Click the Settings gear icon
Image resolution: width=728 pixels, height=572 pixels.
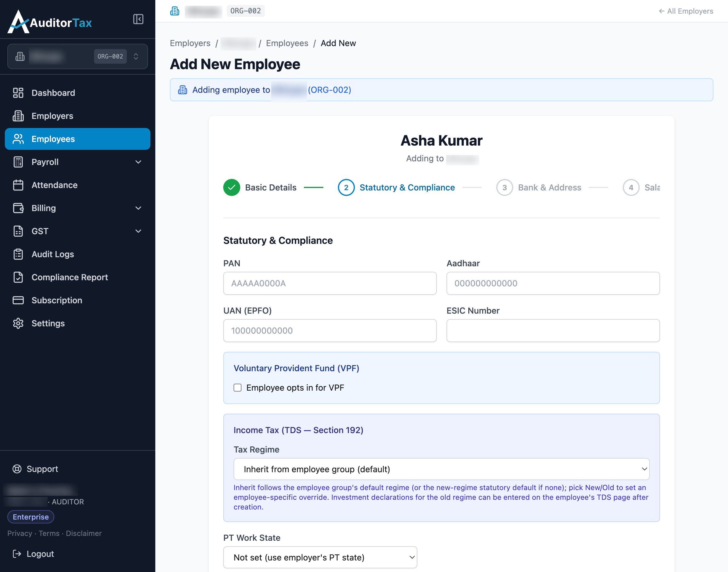coord(18,324)
